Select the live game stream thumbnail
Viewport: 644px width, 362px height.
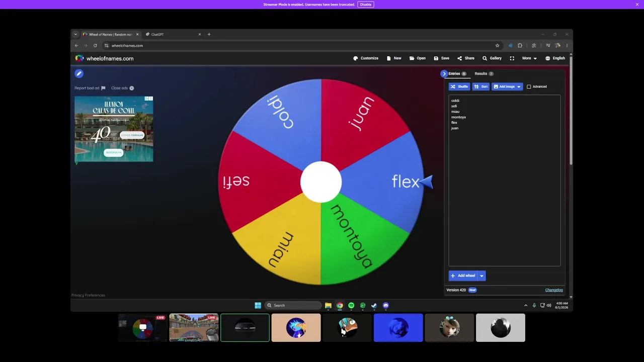pyautogui.click(x=194, y=328)
